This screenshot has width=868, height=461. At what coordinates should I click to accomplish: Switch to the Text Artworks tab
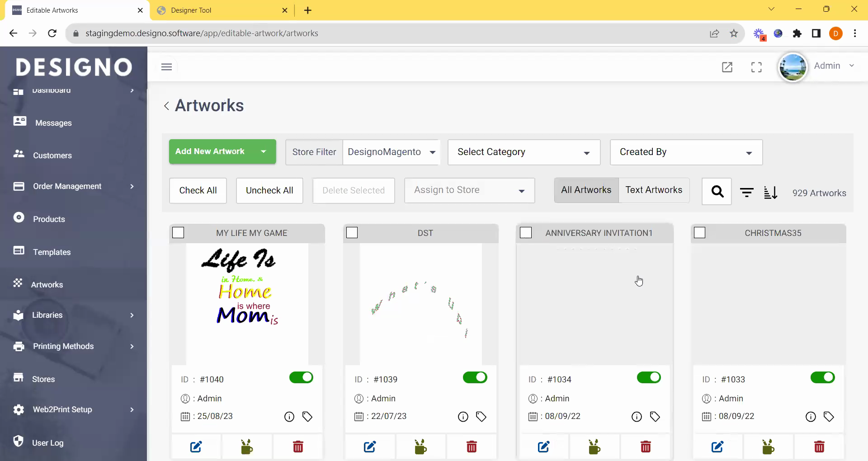tap(654, 190)
